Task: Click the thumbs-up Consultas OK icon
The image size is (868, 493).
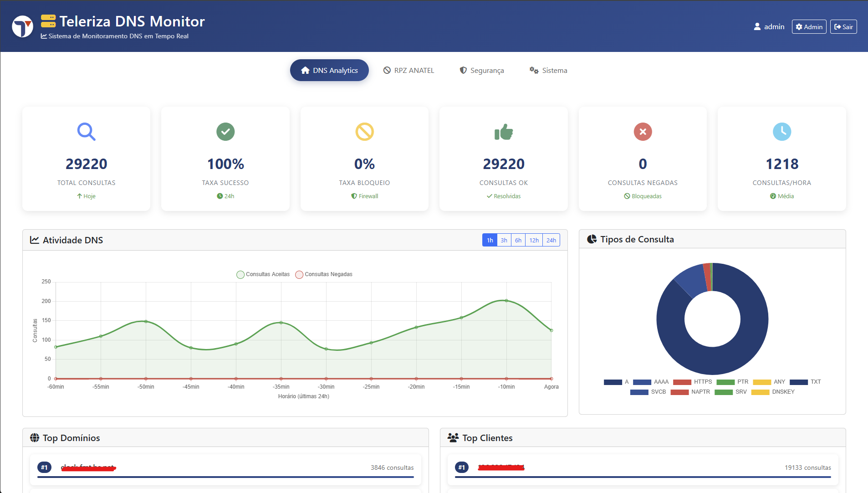Action: [x=504, y=132]
